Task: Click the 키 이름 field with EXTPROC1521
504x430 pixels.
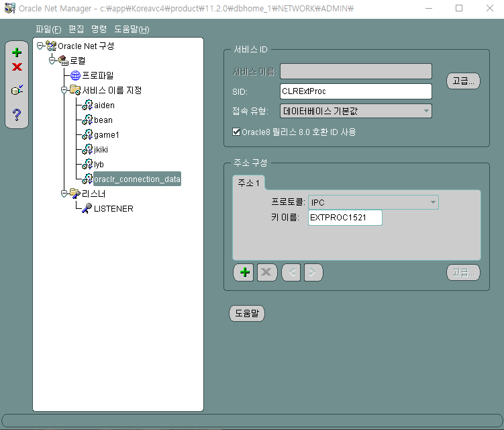Action: click(345, 218)
